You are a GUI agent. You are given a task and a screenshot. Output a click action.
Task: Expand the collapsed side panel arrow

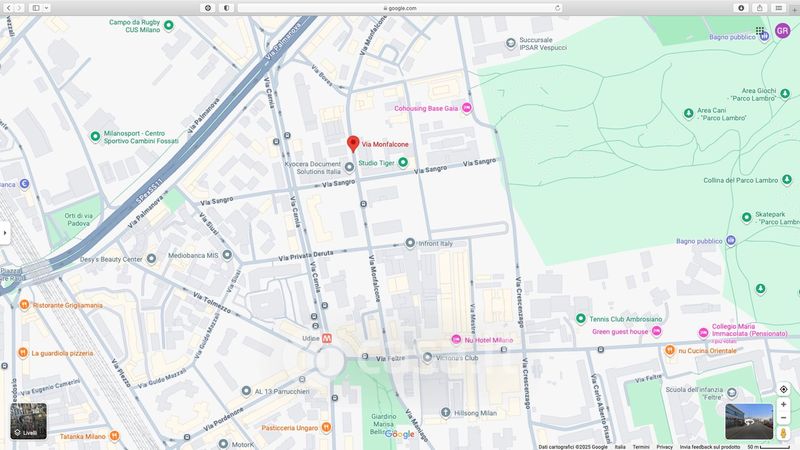pos(4,233)
